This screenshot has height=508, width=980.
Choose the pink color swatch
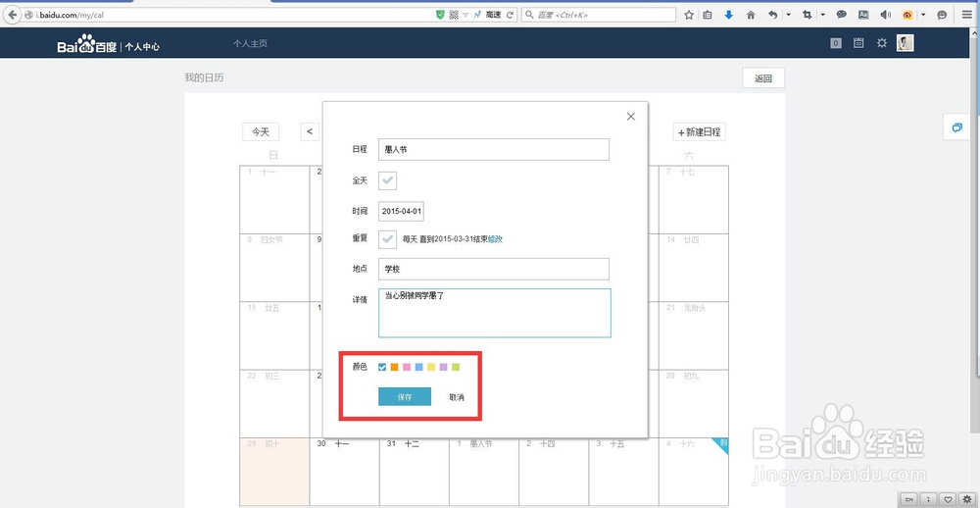click(x=407, y=367)
